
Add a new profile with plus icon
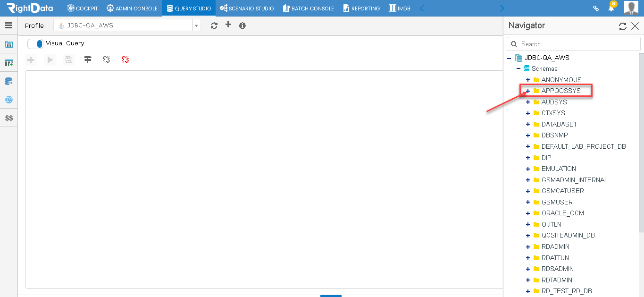228,25
